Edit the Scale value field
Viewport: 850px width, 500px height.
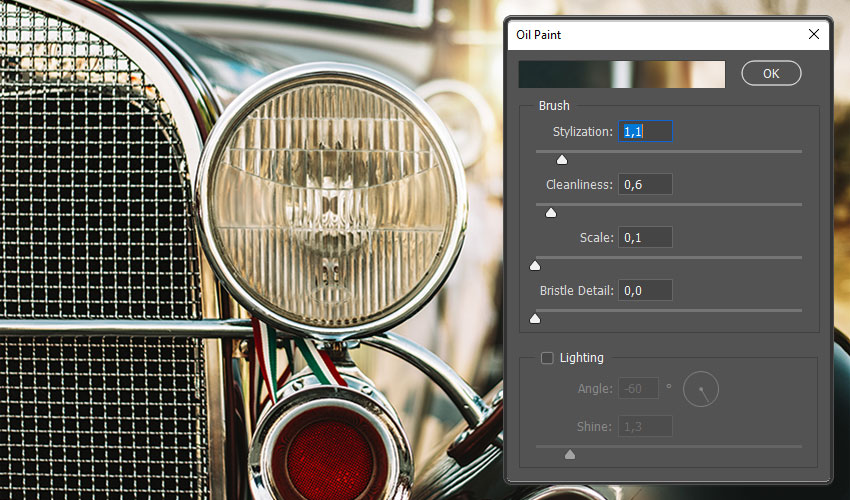pyautogui.click(x=645, y=237)
